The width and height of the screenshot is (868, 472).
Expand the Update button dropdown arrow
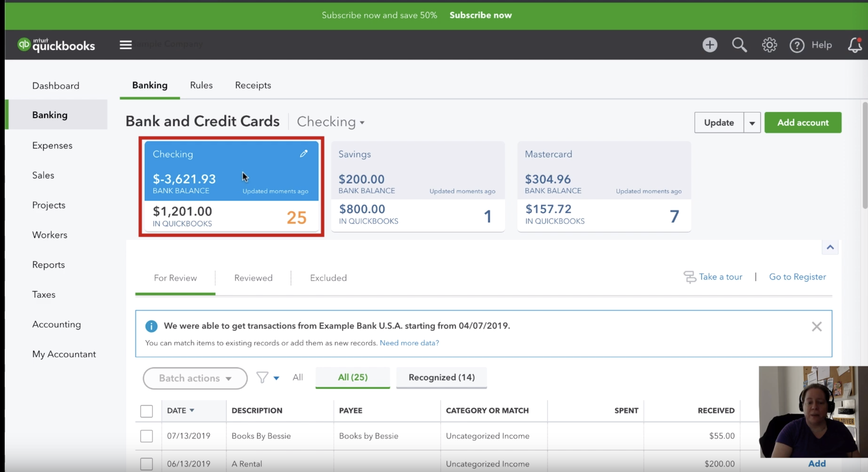(x=752, y=123)
